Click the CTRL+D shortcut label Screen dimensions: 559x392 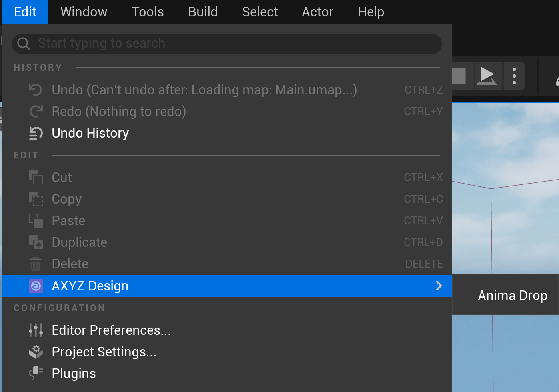point(423,242)
